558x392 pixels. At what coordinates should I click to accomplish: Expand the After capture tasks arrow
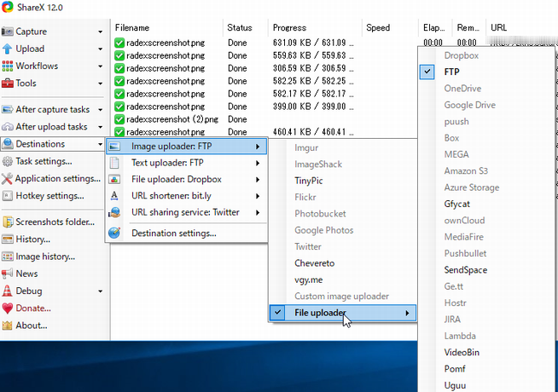(101, 110)
